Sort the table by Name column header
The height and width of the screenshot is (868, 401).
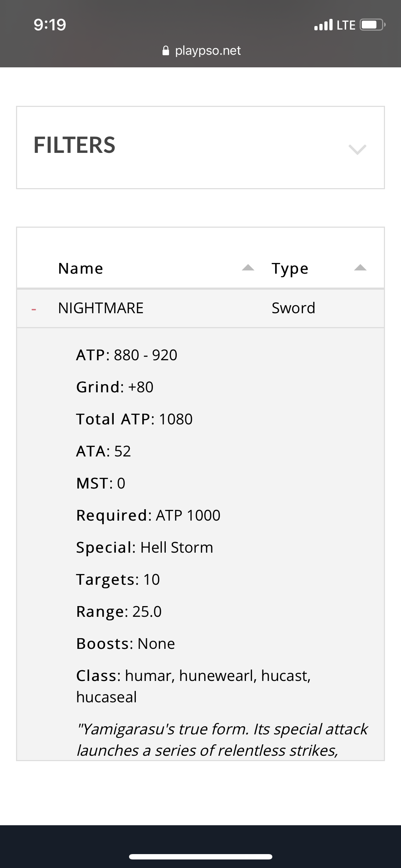(81, 268)
